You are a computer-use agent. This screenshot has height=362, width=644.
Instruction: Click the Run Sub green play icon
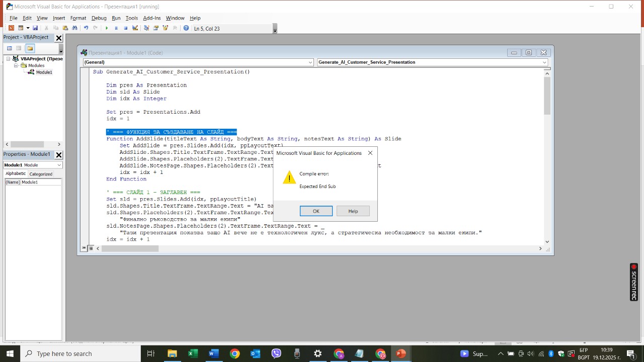(x=106, y=28)
